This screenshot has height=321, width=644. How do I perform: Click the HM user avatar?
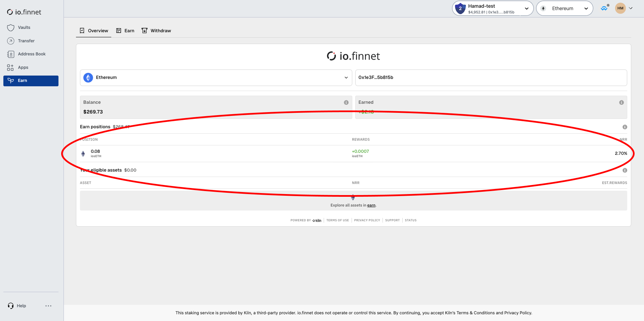(620, 8)
